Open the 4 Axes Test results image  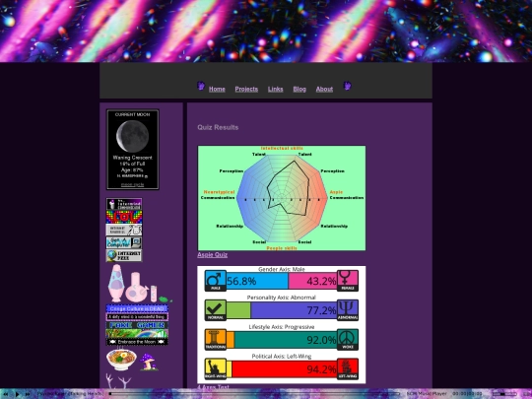tap(282, 325)
